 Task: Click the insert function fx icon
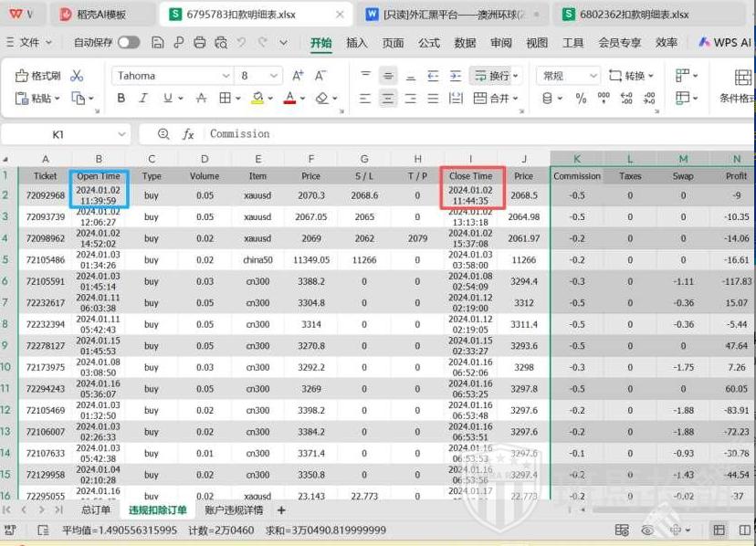point(188,134)
